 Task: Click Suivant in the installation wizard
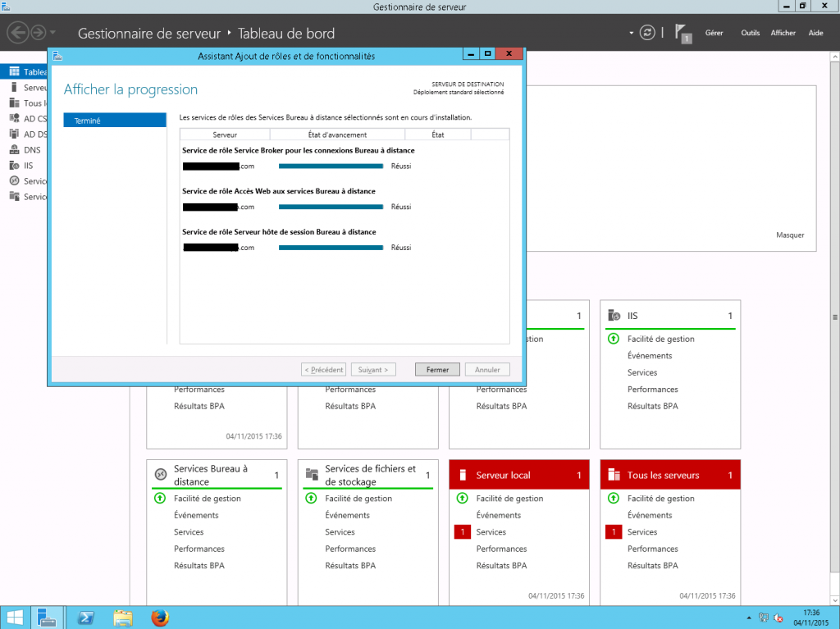[373, 369]
